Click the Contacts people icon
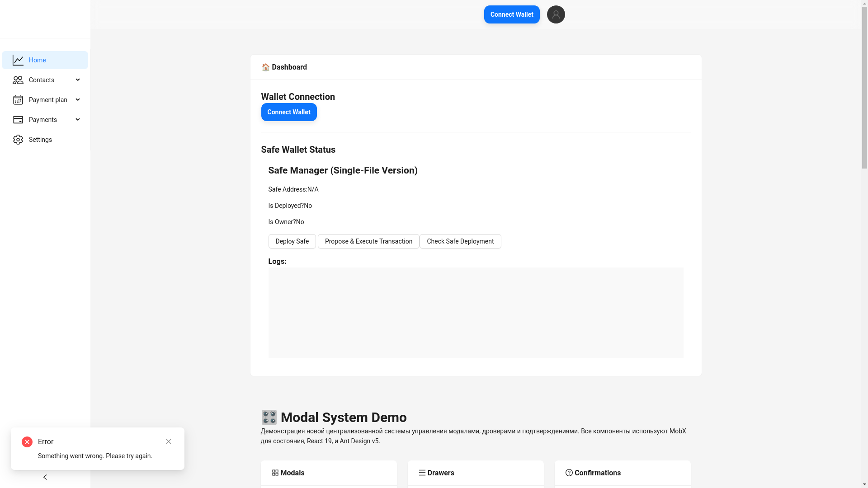 [18, 80]
